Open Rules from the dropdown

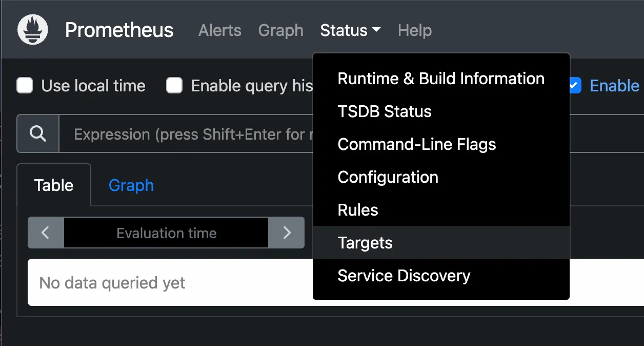coord(358,210)
